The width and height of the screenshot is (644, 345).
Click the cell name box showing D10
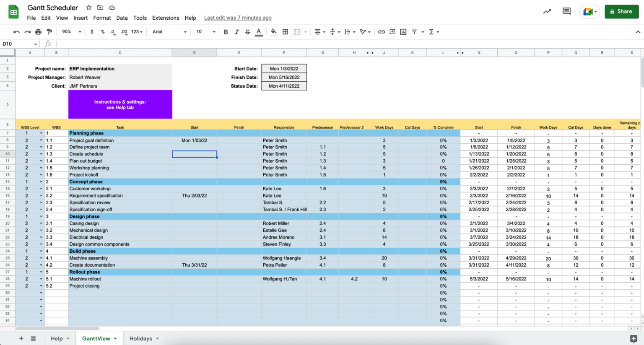tap(17, 44)
